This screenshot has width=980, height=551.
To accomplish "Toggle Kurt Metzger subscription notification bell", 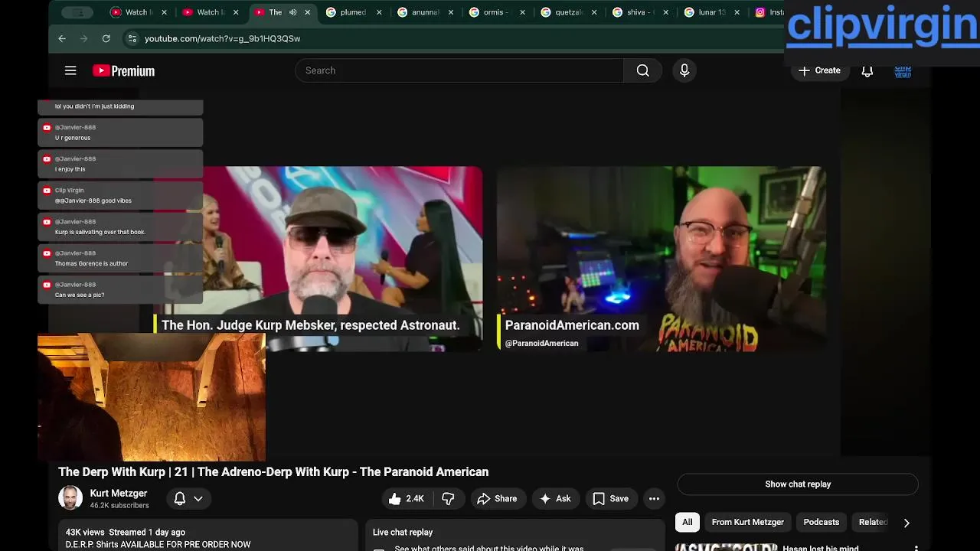I will (180, 499).
